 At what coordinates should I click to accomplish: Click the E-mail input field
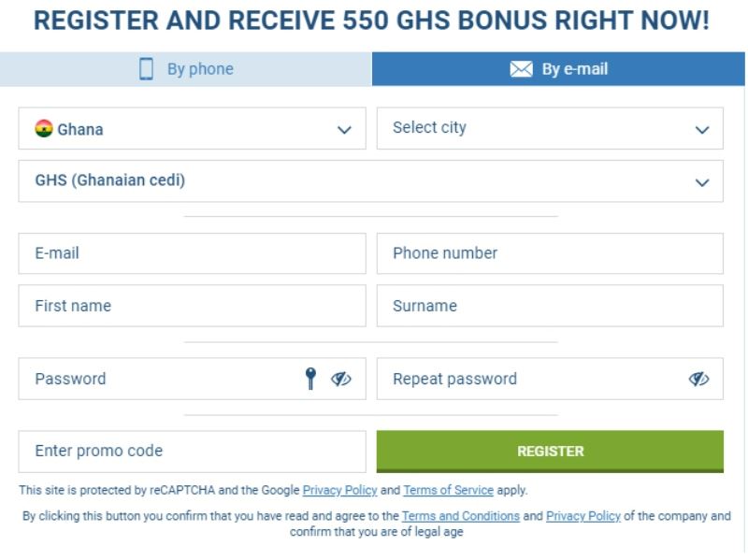tap(192, 253)
